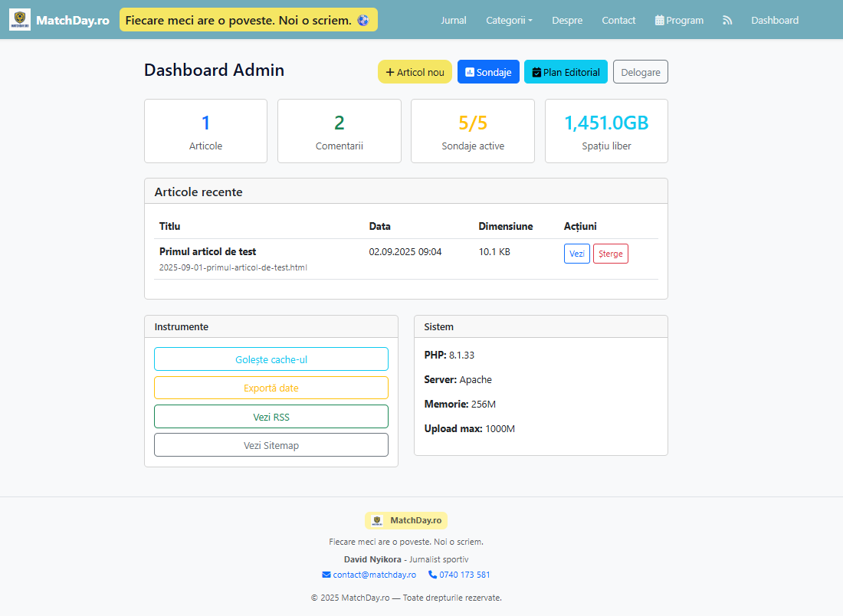Click the chart icon on Sondaje button
The width and height of the screenshot is (843, 616).
[x=470, y=72]
